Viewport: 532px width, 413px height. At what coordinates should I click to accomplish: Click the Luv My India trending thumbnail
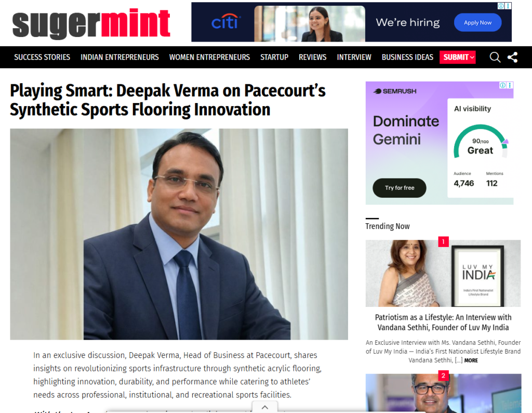point(443,274)
